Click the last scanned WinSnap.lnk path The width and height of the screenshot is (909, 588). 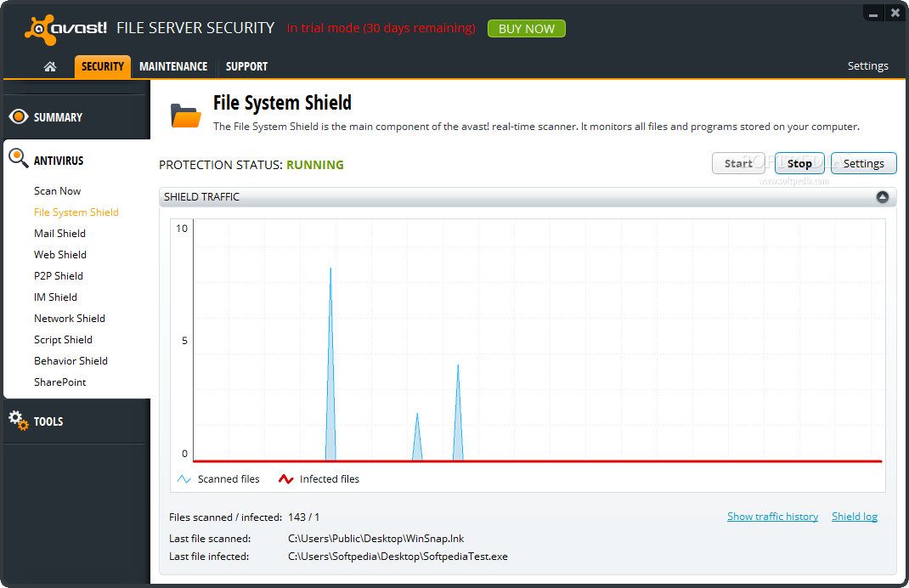point(375,539)
